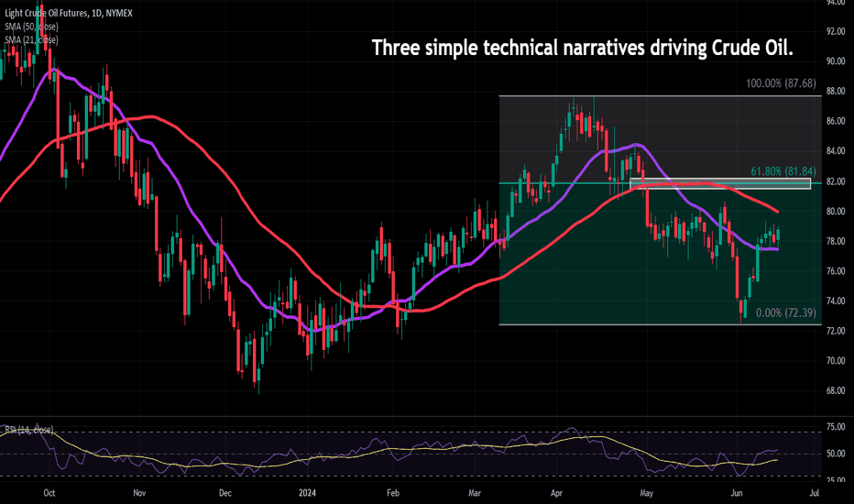Click the Mar label on time axis
Image resolution: width=854 pixels, height=504 pixels.
475,493
